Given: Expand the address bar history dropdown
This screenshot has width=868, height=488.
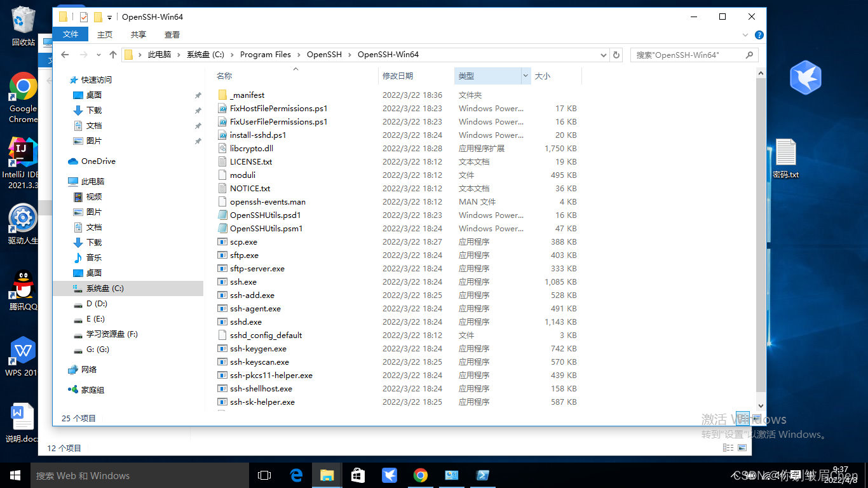Looking at the screenshot, I should [x=604, y=55].
